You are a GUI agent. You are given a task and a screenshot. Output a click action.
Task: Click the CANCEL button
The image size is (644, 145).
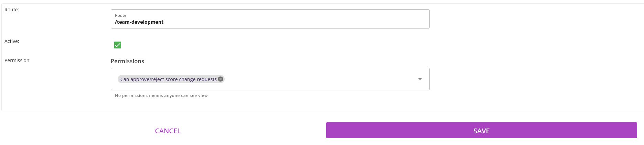click(168, 131)
